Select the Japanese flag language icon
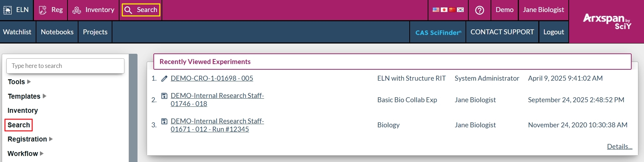 point(444,10)
